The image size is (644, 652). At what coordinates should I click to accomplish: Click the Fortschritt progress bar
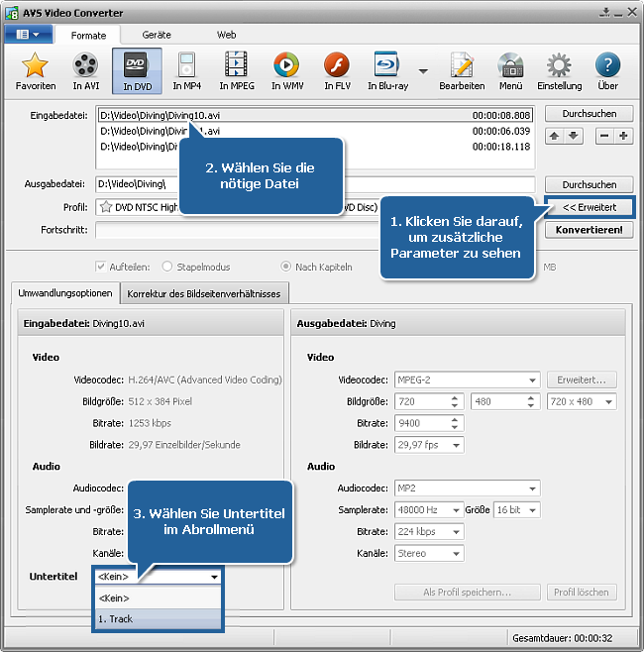click(315, 230)
